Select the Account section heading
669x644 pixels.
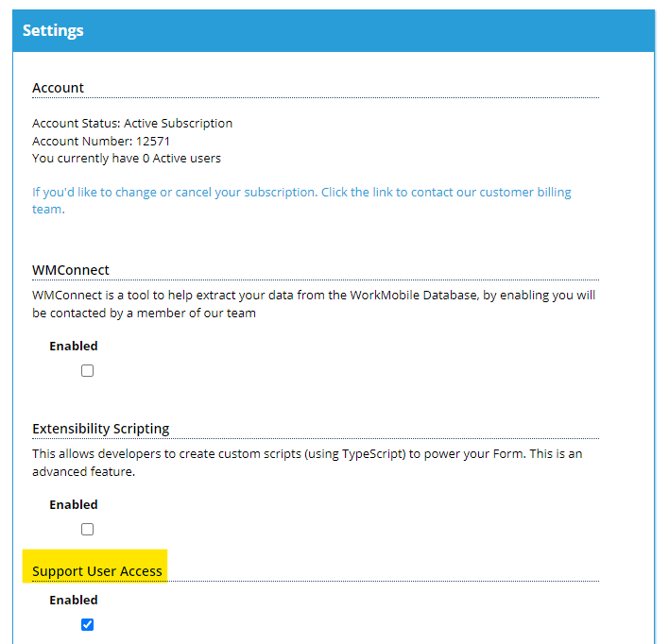58,88
